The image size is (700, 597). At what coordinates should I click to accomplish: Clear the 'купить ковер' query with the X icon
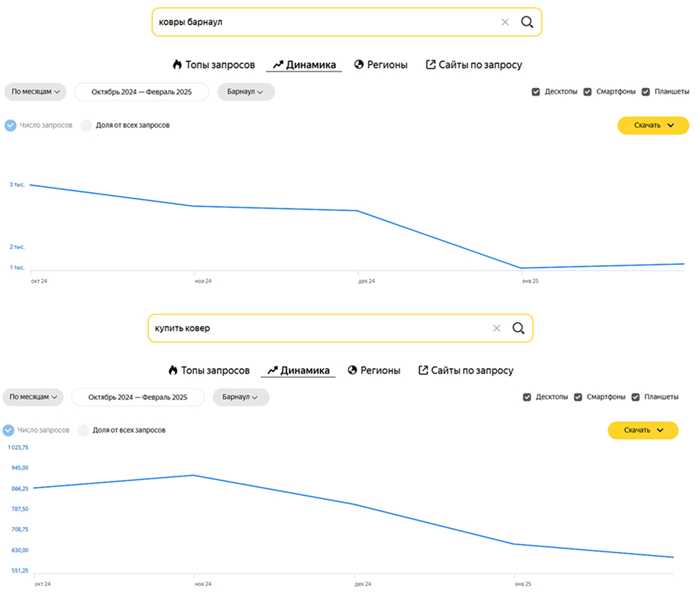(x=497, y=328)
